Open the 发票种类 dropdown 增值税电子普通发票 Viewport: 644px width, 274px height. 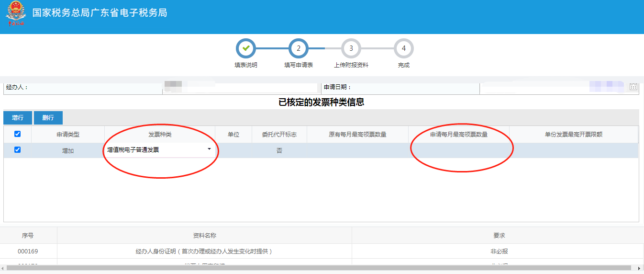(160, 150)
